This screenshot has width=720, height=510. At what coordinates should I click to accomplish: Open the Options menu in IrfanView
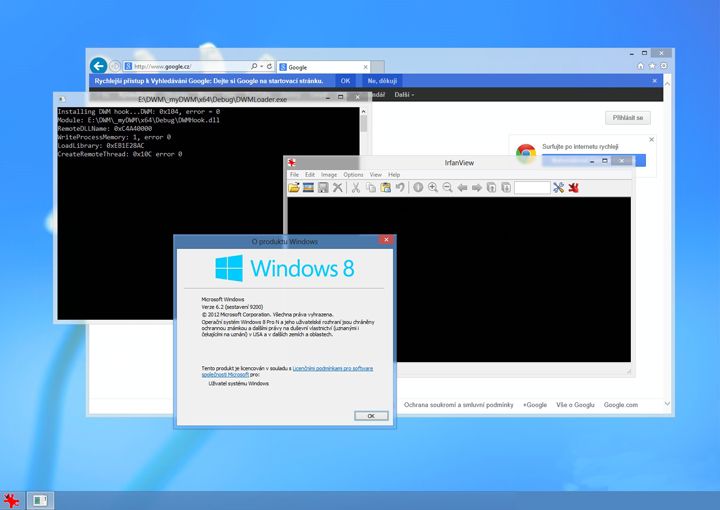pos(353,175)
